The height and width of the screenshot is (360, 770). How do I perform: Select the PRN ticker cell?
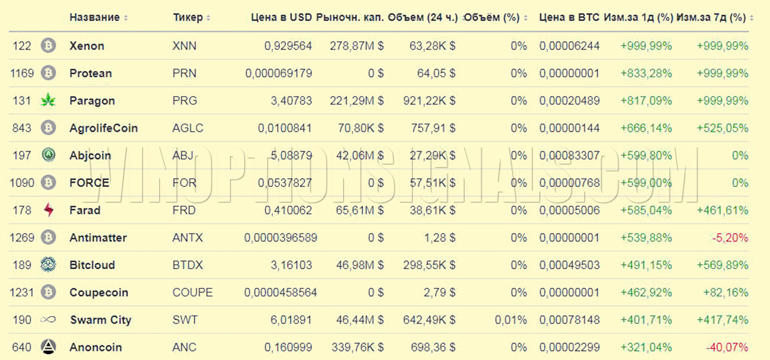tap(184, 74)
